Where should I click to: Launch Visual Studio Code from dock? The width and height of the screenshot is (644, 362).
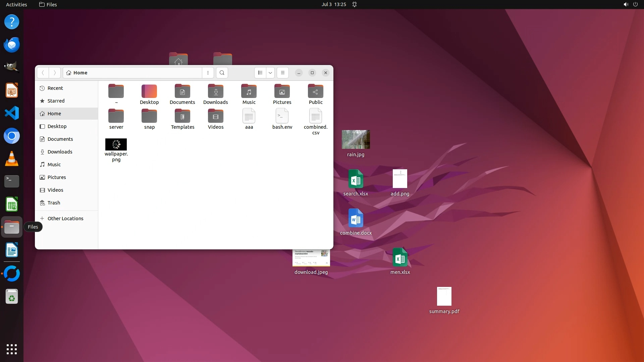(x=12, y=113)
